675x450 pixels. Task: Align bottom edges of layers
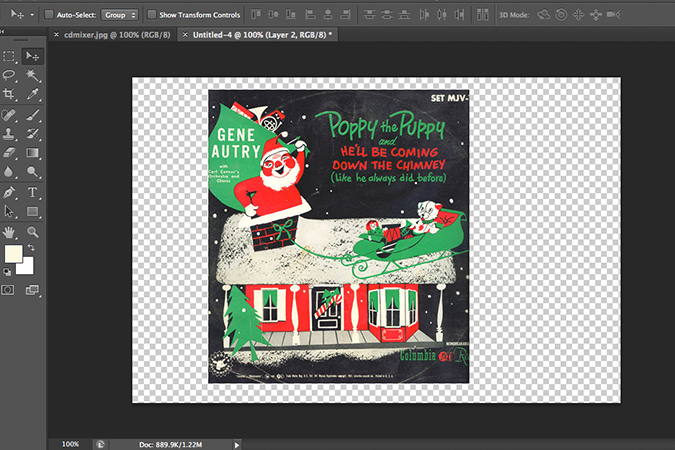(x=291, y=15)
